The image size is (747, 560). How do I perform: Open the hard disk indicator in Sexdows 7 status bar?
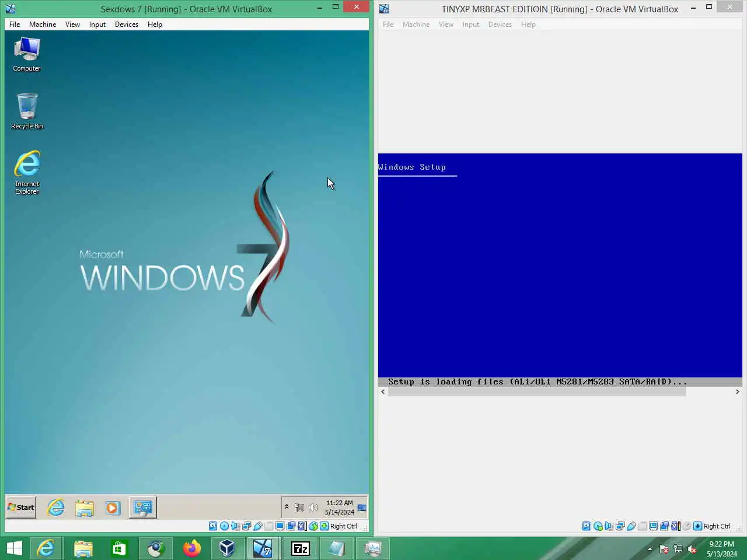pyautogui.click(x=213, y=526)
